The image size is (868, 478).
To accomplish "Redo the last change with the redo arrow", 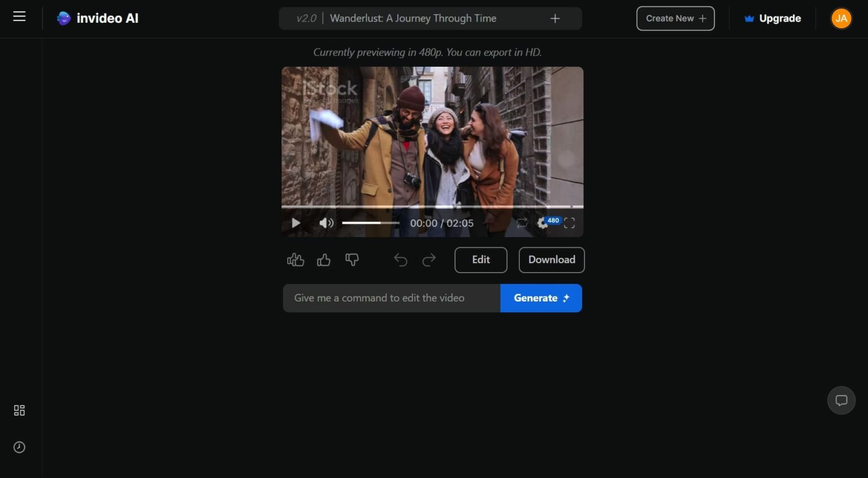I will (x=429, y=260).
